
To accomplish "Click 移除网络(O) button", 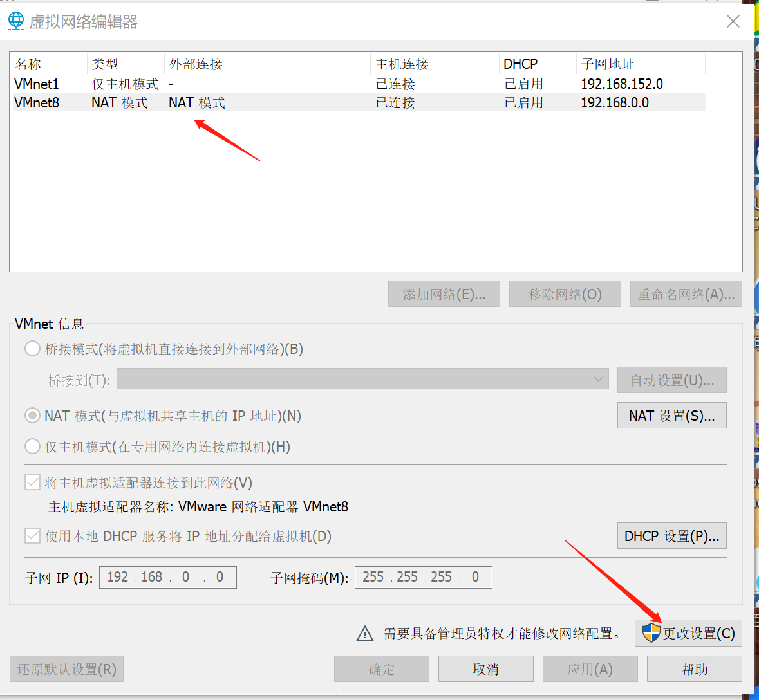I will pyautogui.click(x=565, y=293).
